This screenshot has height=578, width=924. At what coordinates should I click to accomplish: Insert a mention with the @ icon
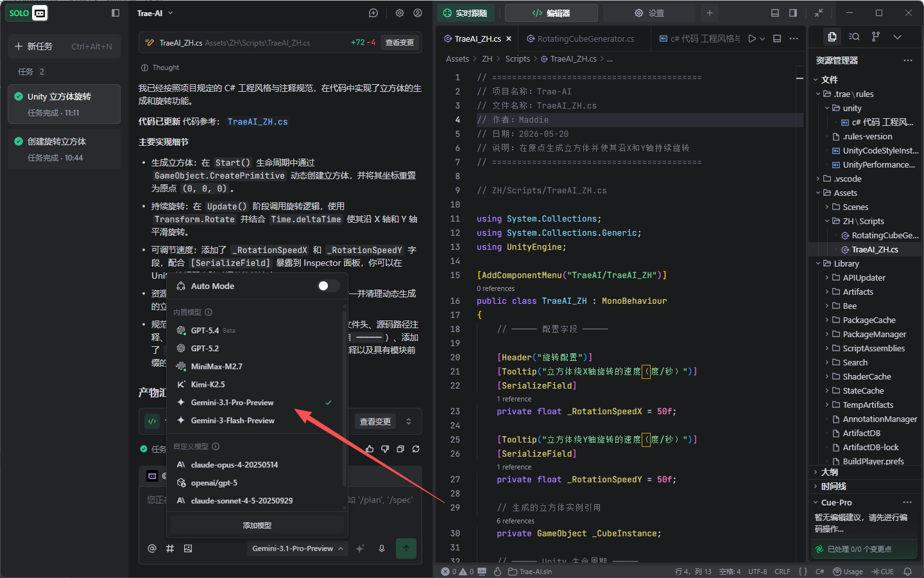tap(152, 548)
